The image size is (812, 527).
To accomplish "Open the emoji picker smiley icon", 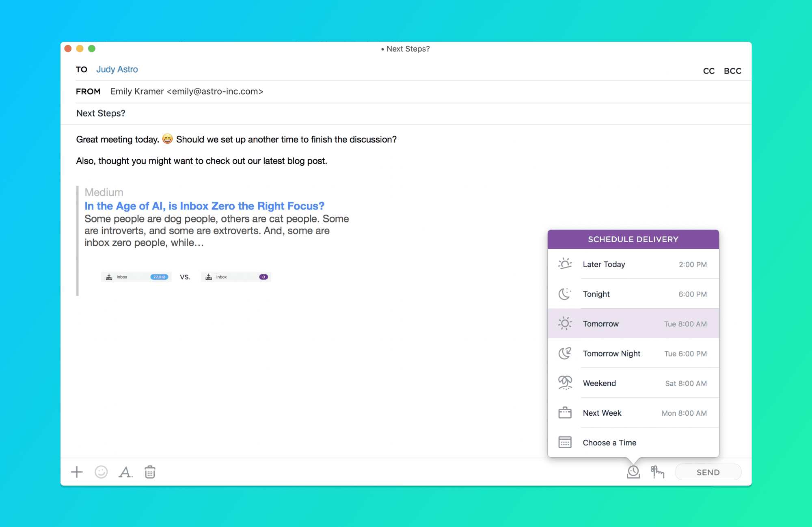I will click(101, 472).
